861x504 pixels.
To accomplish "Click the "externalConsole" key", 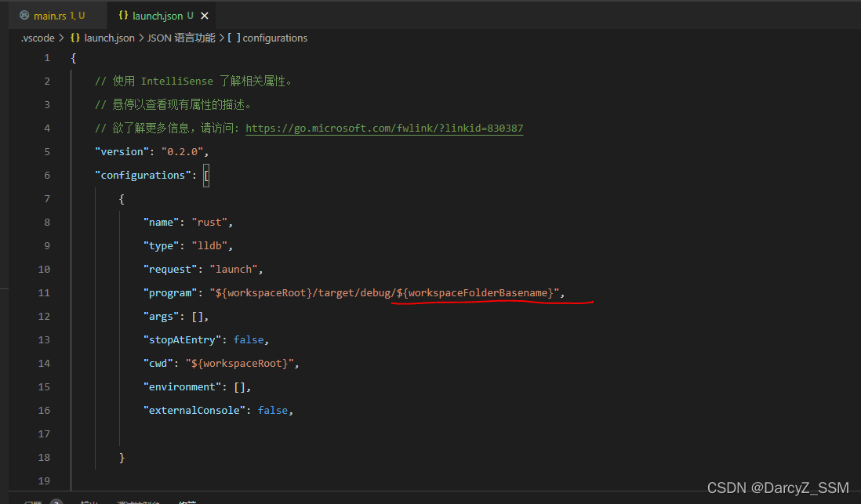I will [x=194, y=411].
